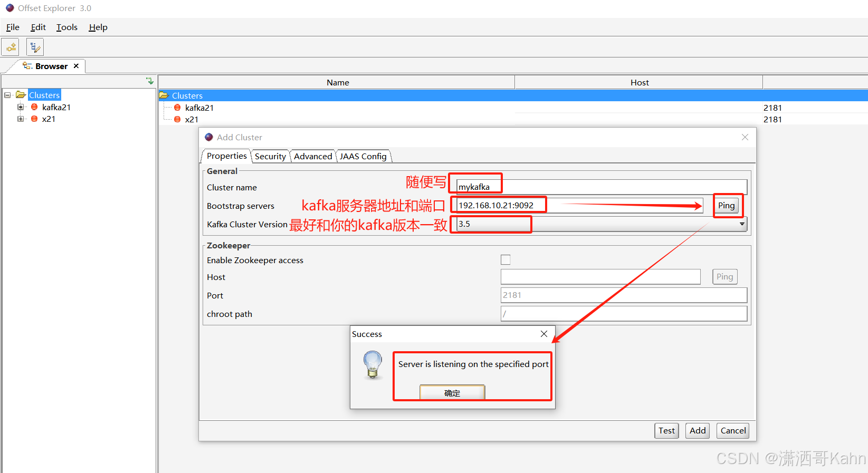Close the Browser tab with its X
The height and width of the screenshot is (473, 868).
(76, 66)
